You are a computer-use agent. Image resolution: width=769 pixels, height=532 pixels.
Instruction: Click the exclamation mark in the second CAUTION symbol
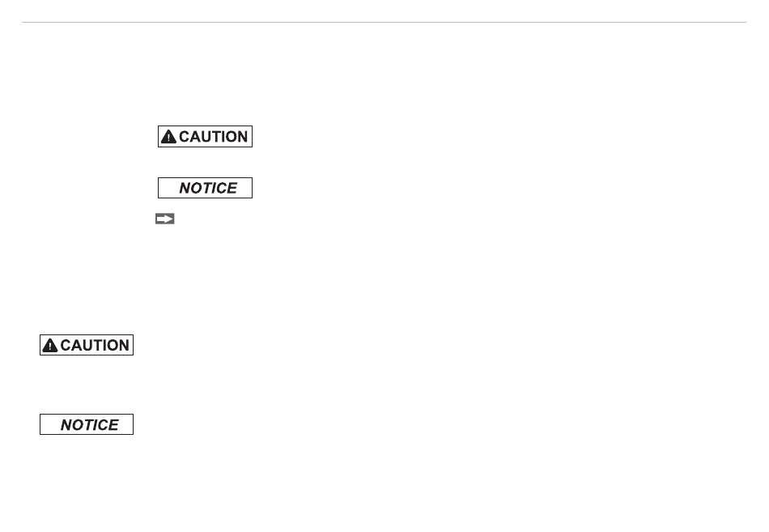[49, 347]
